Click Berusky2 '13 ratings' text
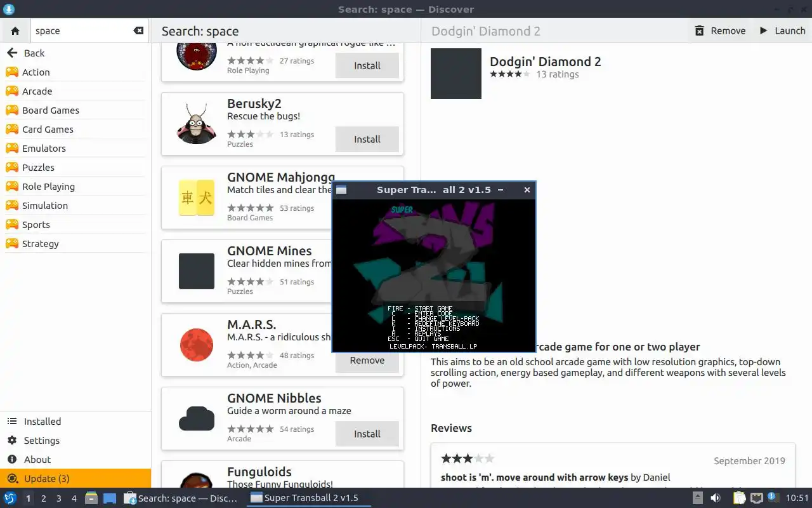The height and width of the screenshot is (508, 812). [297, 135]
